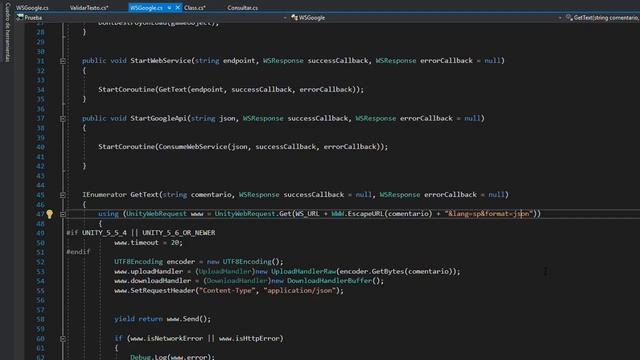Click www.downloadHandler on line 54
640x360 pixels.
click(x=153, y=281)
